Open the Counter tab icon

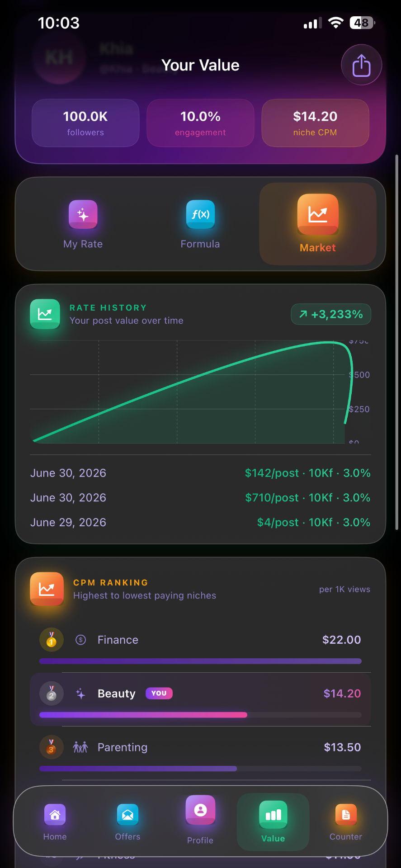346,815
